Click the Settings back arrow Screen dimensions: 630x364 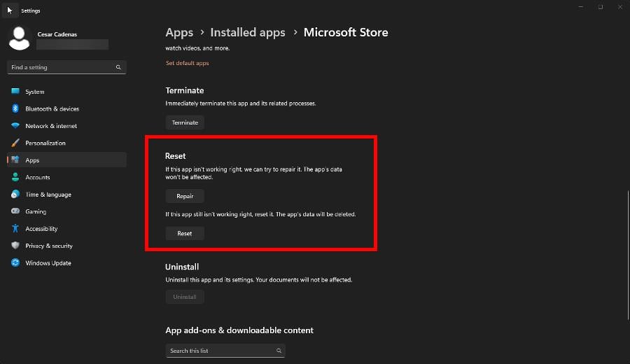click(x=10, y=10)
